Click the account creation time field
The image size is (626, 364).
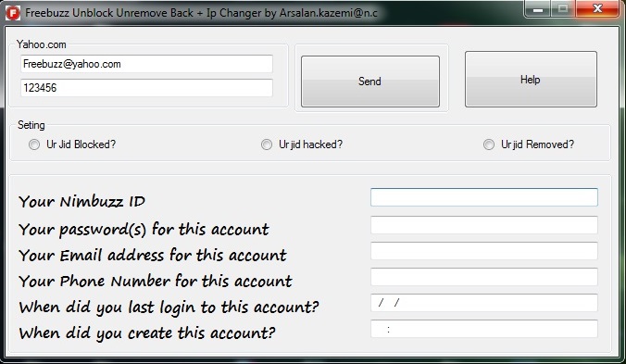484,329
